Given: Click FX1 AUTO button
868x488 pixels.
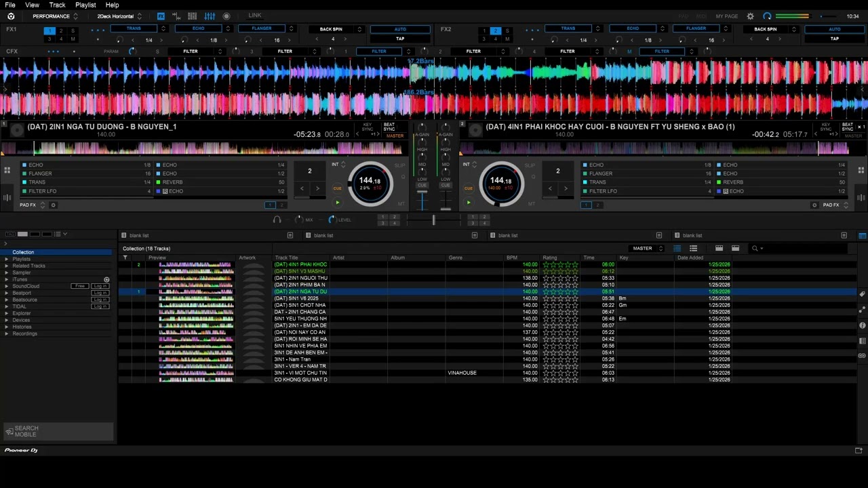Looking at the screenshot, I should (400, 29).
